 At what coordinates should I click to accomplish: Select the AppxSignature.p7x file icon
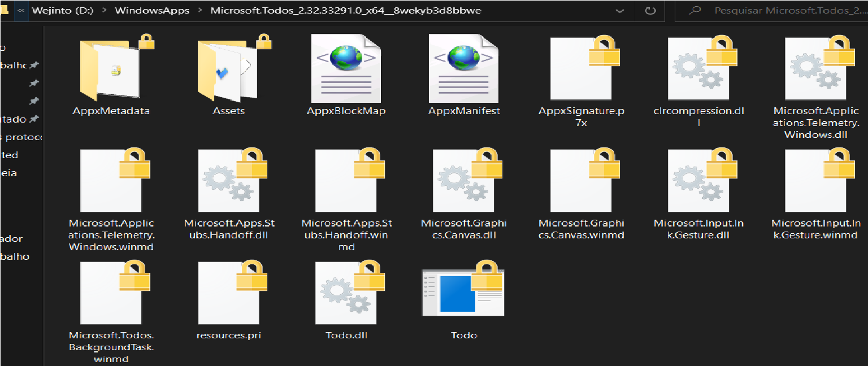tap(584, 67)
